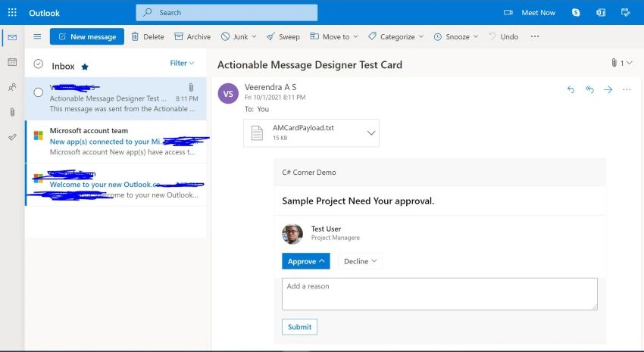Delete the selected email
Viewport: 644px width, 352px height.
pyautogui.click(x=148, y=36)
